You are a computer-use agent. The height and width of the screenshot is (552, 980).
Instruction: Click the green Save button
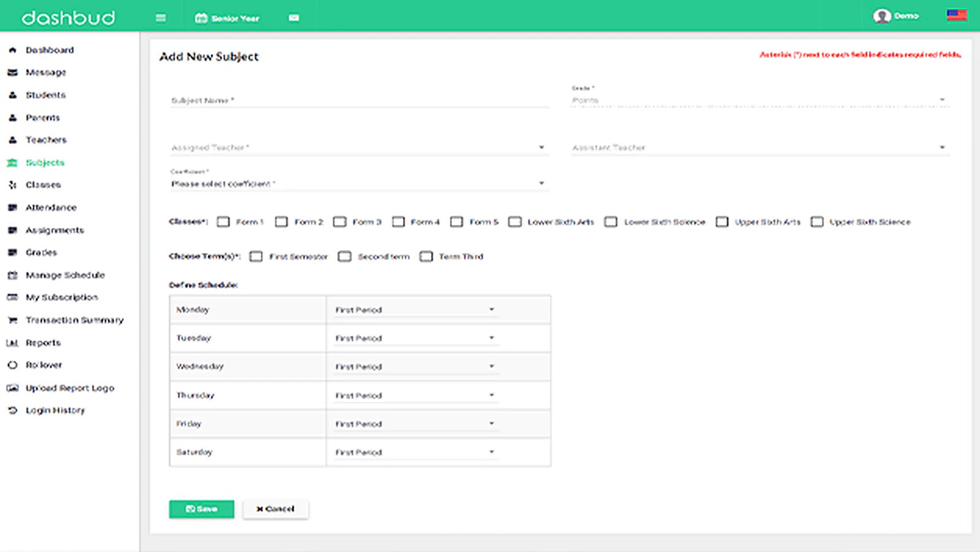(202, 509)
